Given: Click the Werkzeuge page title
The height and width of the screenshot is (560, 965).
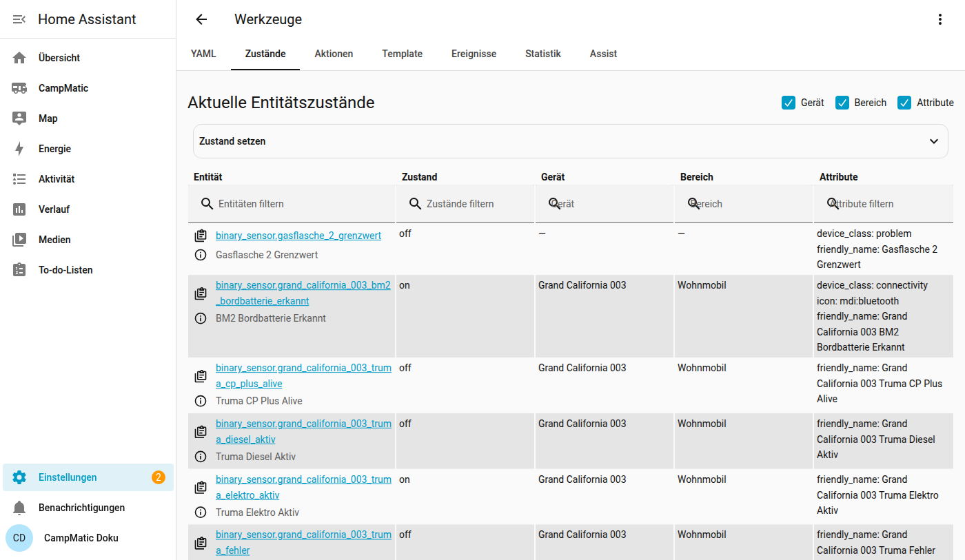Looking at the screenshot, I should [268, 19].
